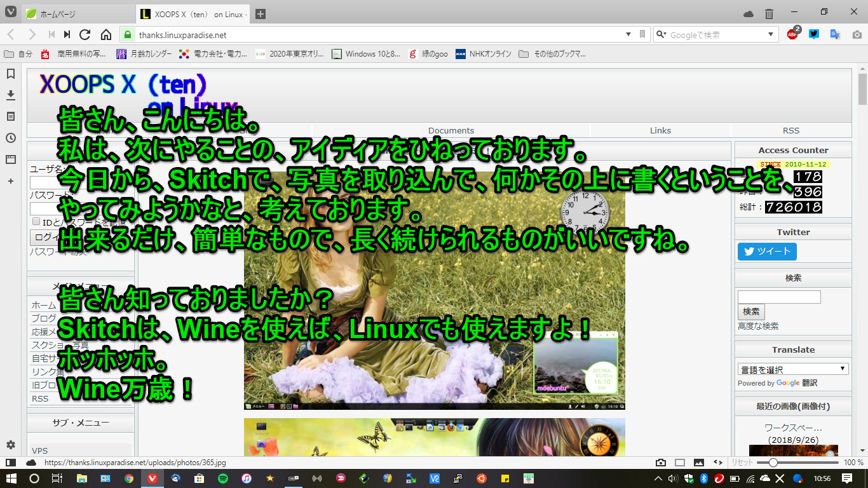Open the new tab plus button
This screenshot has width=868, height=488.
(x=261, y=14)
